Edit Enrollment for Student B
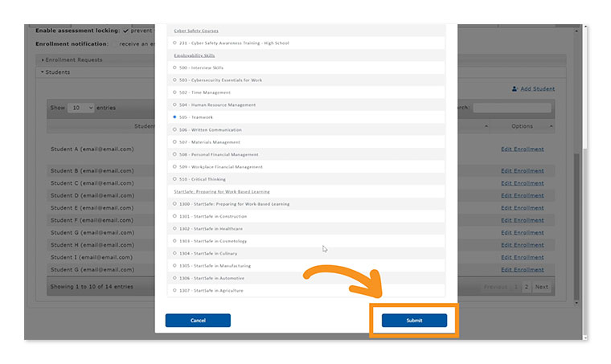The height and width of the screenshot is (364, 611). [x=522, y=171]
